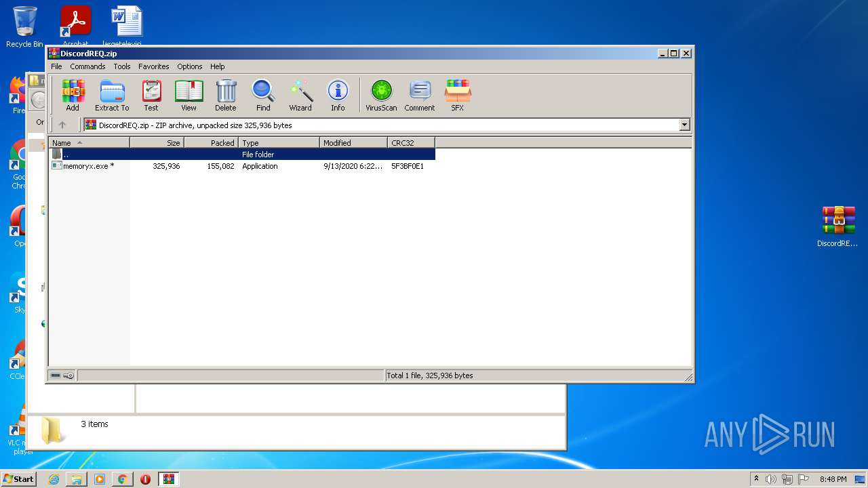Open Internet Explorer from taskbar
This screenshot has width=868, height=488.
coord(54,479)
